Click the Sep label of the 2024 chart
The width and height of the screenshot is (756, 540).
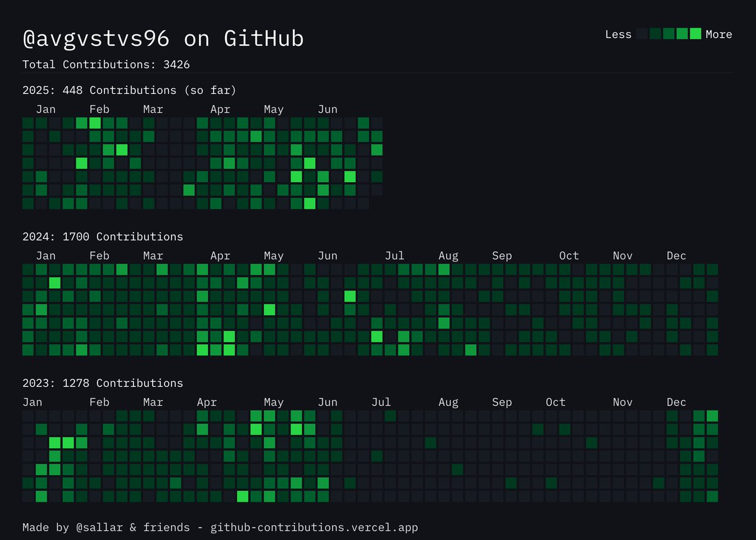click(502, 256)
